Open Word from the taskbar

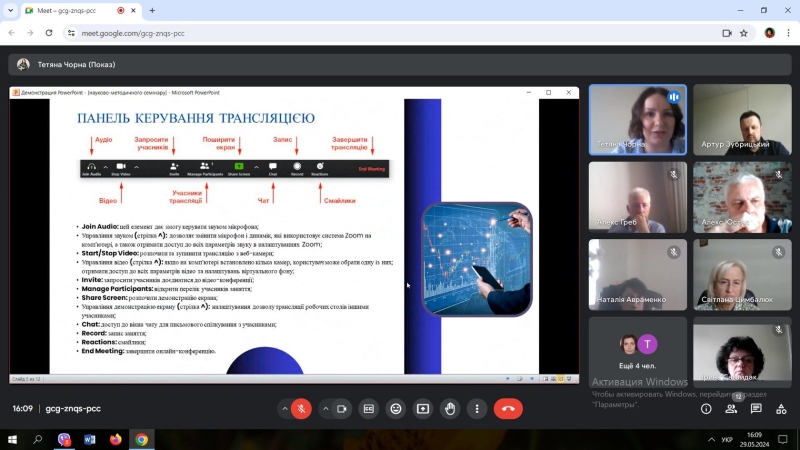pyautogui.click(x=90, y=439)
